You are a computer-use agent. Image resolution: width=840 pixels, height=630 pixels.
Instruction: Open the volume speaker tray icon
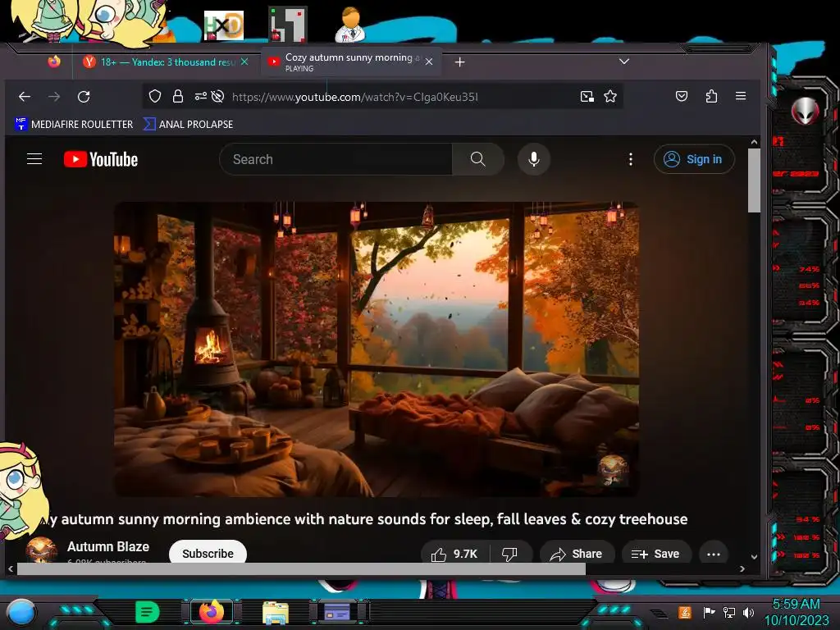point(748,612)
